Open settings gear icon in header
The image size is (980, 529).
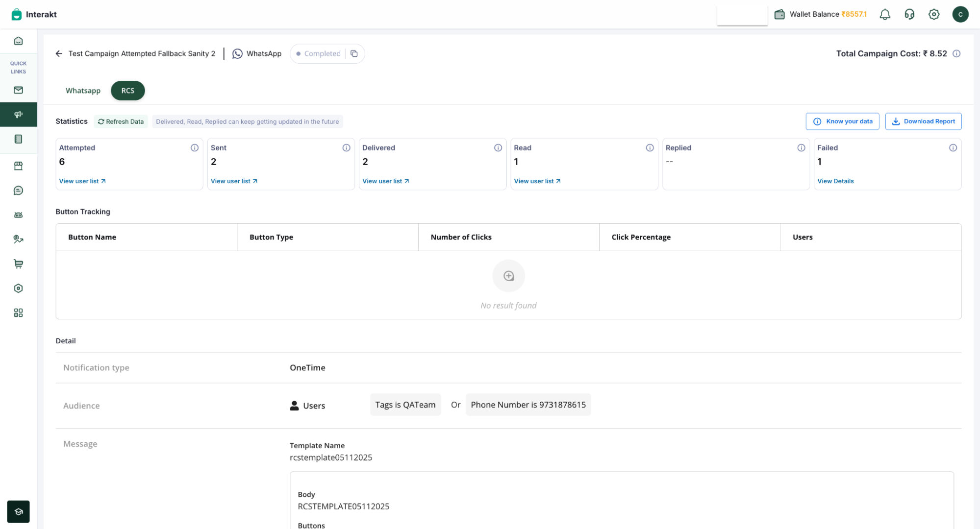click(x=933, y=14)
